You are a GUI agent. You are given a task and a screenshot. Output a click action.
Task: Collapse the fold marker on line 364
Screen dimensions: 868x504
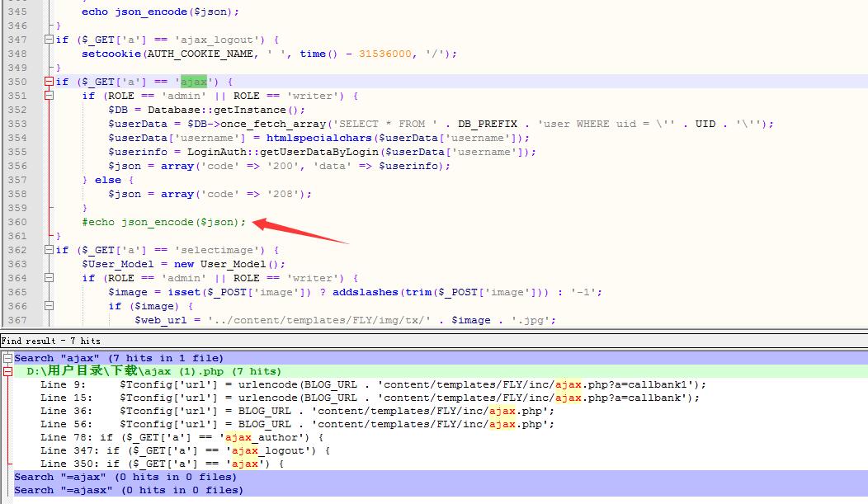[x=76, y=278]
